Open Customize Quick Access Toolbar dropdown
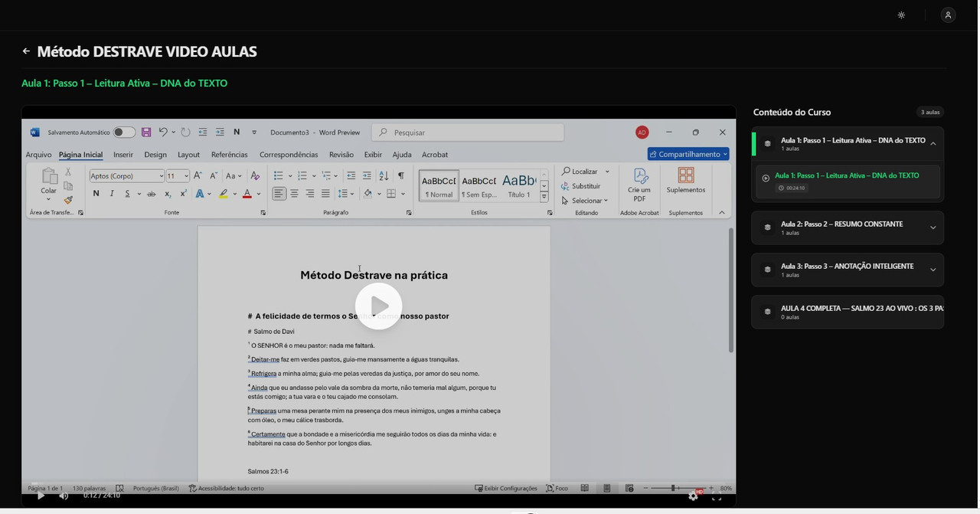 [x=254, y=133]
